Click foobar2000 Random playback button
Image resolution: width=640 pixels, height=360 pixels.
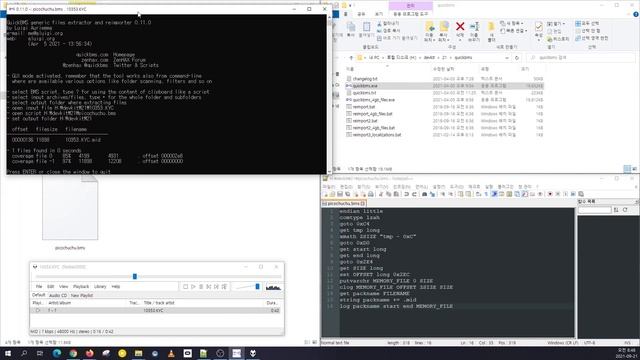224,287
